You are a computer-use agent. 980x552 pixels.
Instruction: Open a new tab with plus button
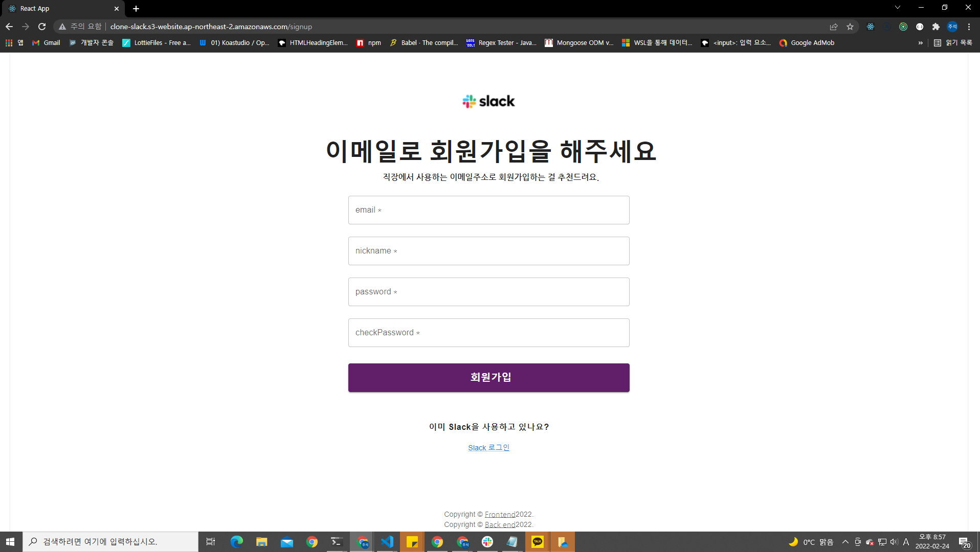pyautogui.click(x=136, y=9)
